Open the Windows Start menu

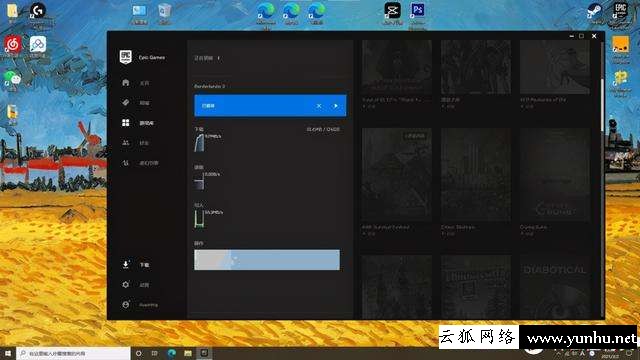(x=8, y=353)
